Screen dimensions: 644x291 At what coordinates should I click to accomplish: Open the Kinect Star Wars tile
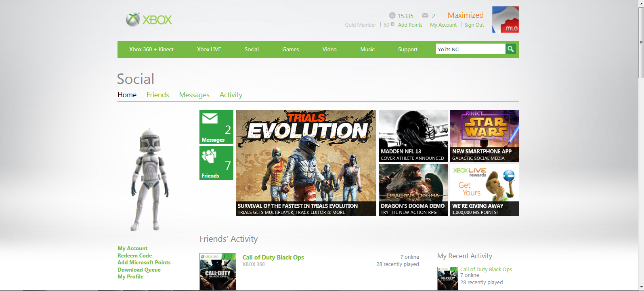[x=485, y=136]
